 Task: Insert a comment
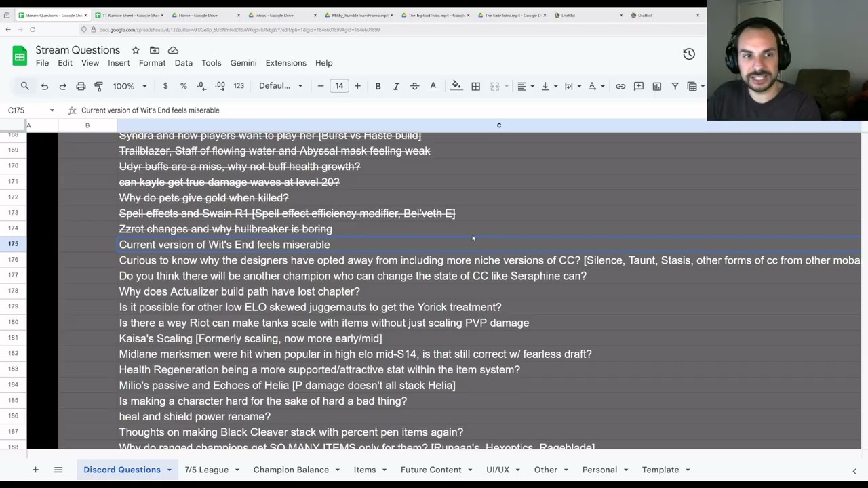pyautogui.click(x=639, y=86)
